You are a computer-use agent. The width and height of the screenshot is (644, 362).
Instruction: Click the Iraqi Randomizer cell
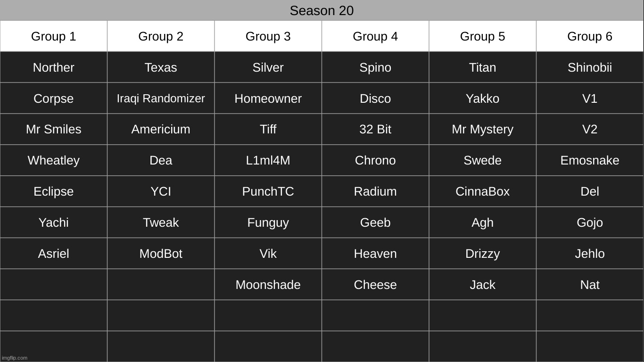point(161,99)
